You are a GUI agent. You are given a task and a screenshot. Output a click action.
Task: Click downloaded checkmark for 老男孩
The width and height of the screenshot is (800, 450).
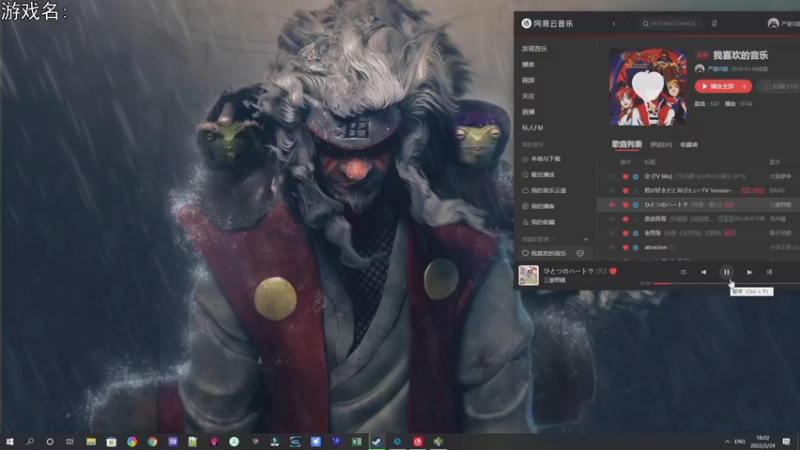636,233
